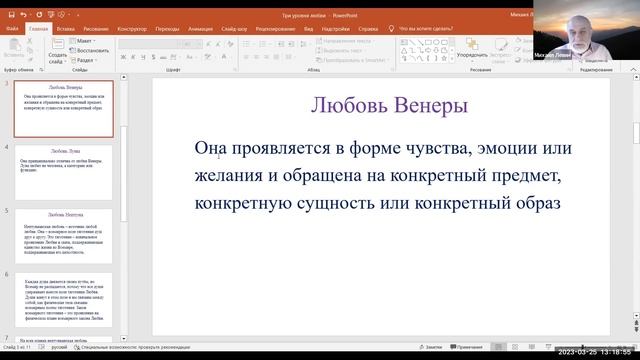The height and width of the screenshot is (360, 640).
Task: Undo the last action
Action: [x=23, y=15]
